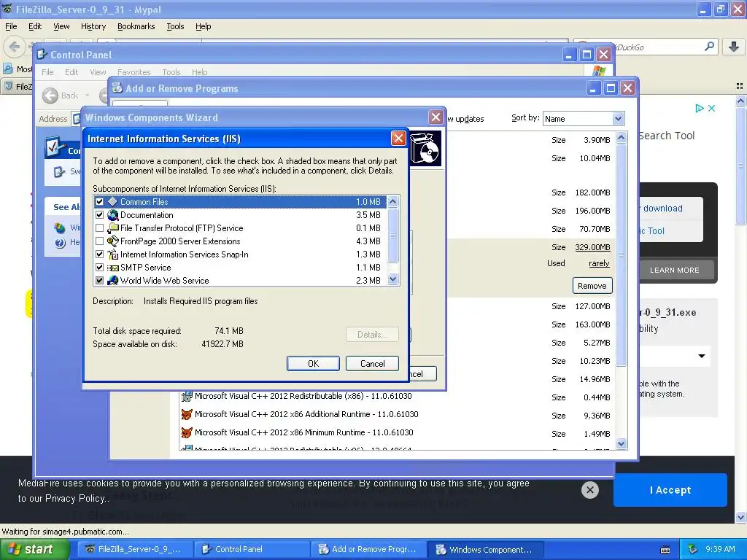This screenshot has height=560, width=747.
Task: Click Back button in Control Panel
Action: [61, 96]
